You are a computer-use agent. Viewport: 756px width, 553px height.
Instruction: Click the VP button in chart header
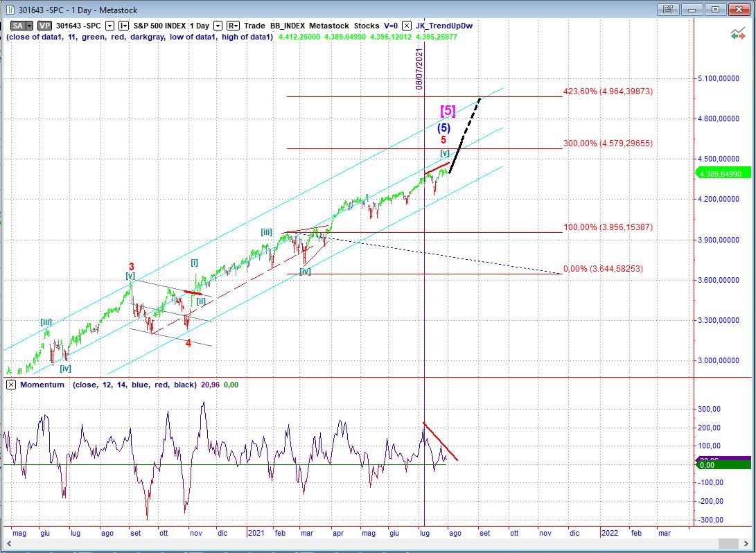45,26
